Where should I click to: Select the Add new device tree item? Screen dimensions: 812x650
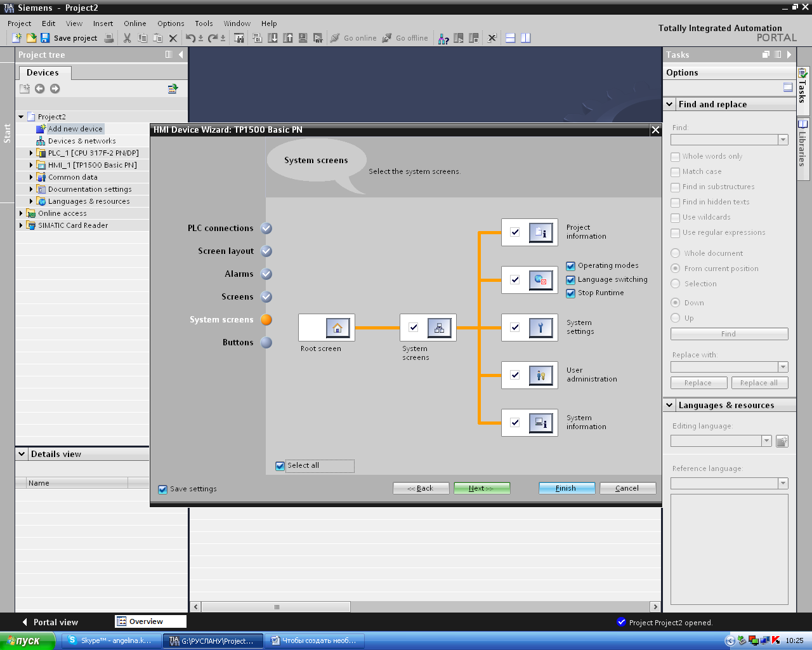click(75, 129)
